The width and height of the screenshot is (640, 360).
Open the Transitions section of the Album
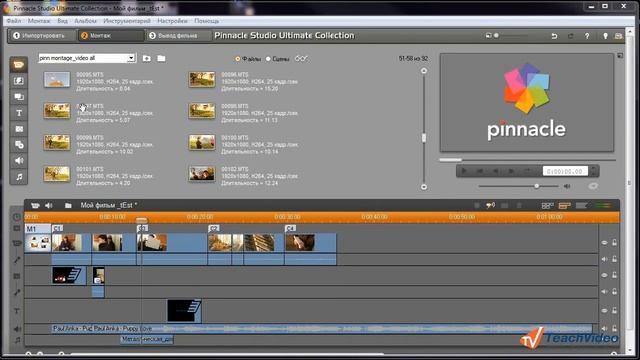(19, 81)
